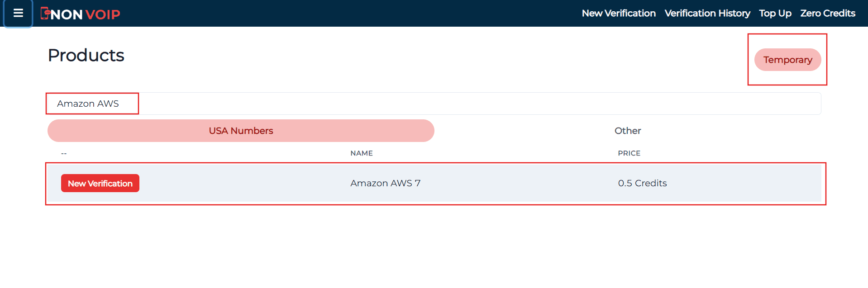Start a New Verification for Amazon AWS 7

click(100, 183)
